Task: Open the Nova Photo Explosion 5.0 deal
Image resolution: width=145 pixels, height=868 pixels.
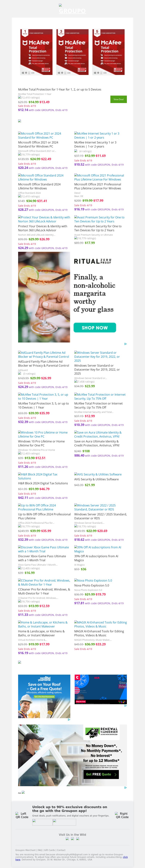Action: [x=93, y=581]
